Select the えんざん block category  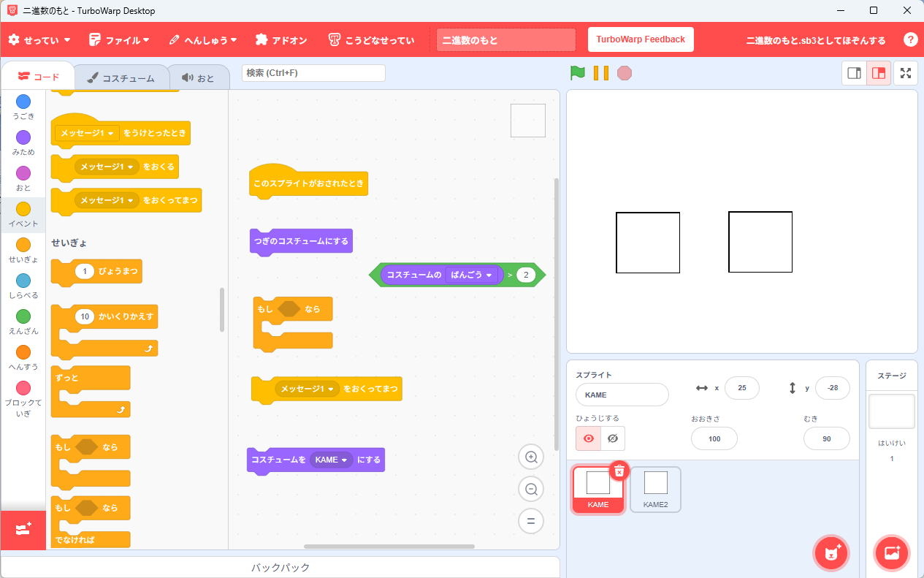(23, 322)
